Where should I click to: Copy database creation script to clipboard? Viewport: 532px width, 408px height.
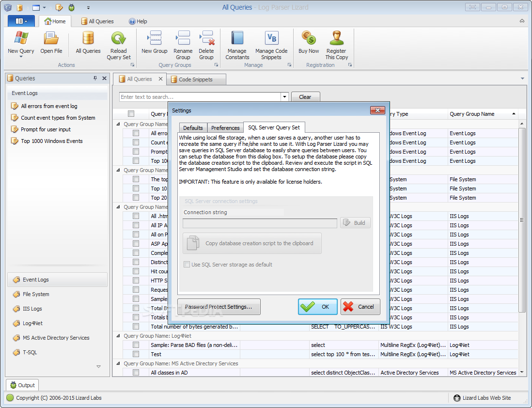coord(252,243)
